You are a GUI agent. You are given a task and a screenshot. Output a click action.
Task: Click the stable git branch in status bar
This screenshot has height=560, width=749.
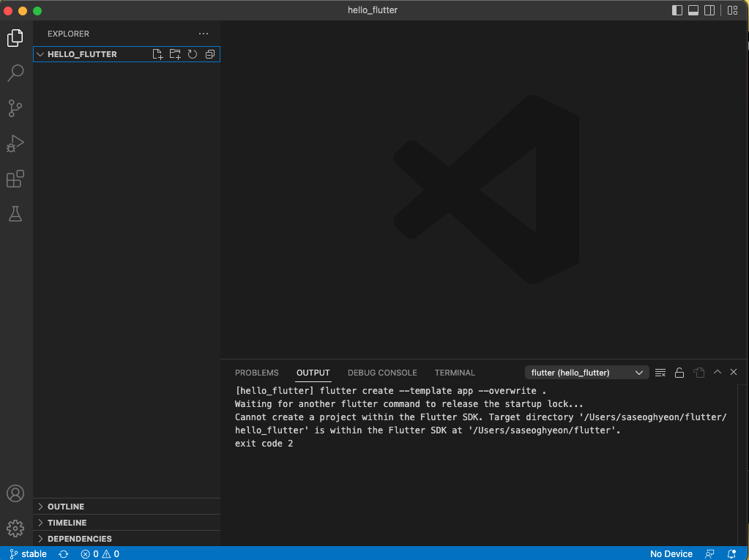(x=28, y=554)
